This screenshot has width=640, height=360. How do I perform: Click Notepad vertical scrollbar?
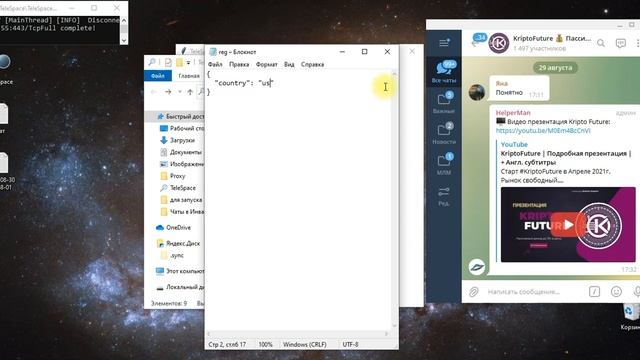click(394, 200)
